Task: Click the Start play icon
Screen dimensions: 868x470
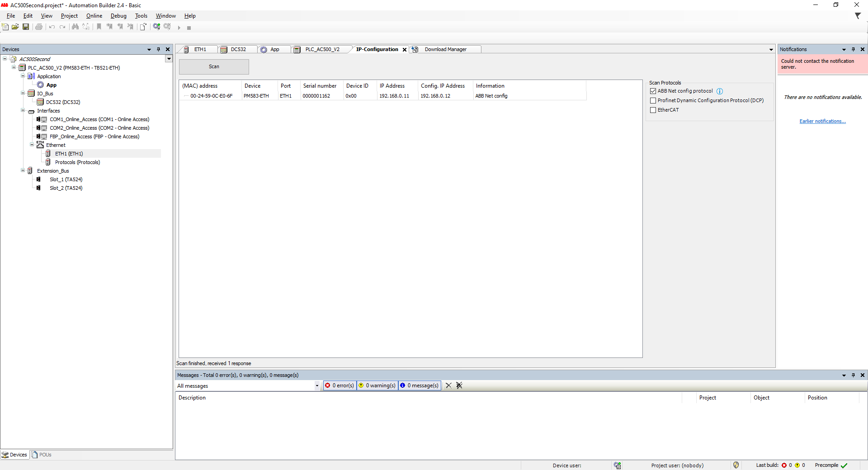Action: [179, 28]
